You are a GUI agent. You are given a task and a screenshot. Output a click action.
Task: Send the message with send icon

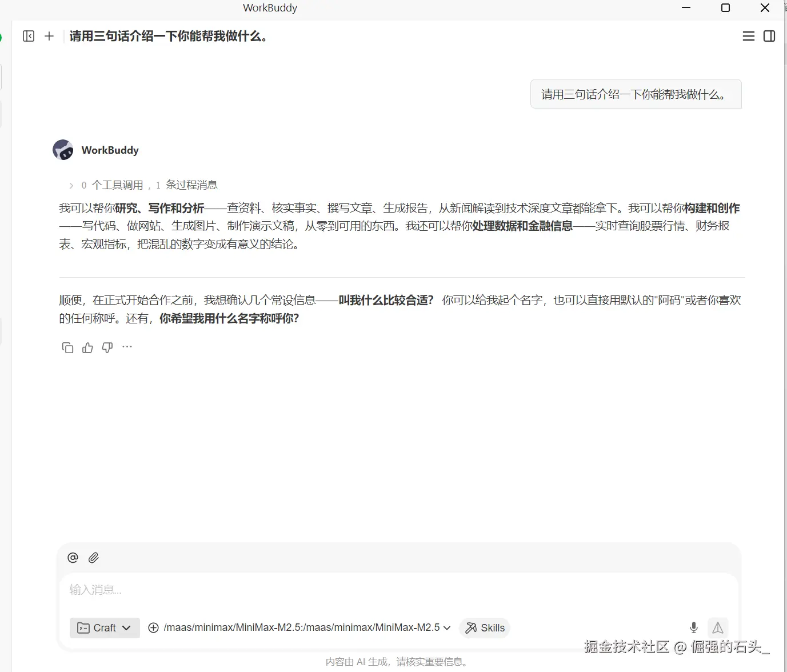coord(718,627)
